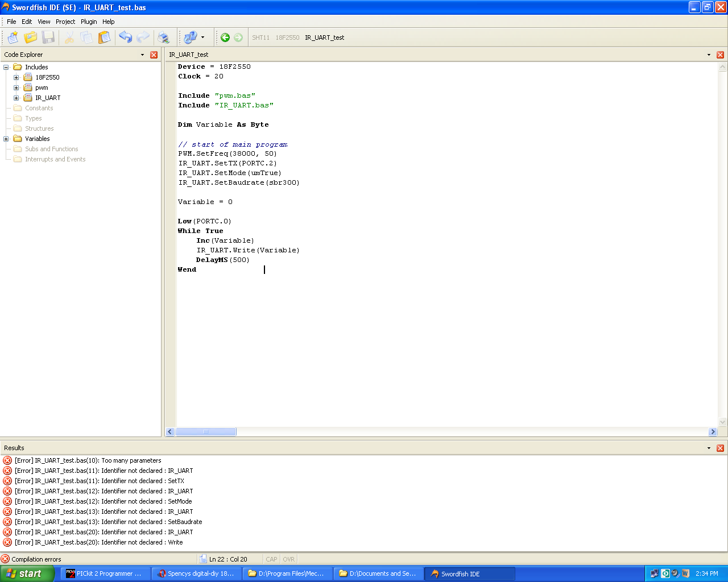Switch to the IR_UART_test toolbar tab
The image size is (728, 582).
coord(325,38)
